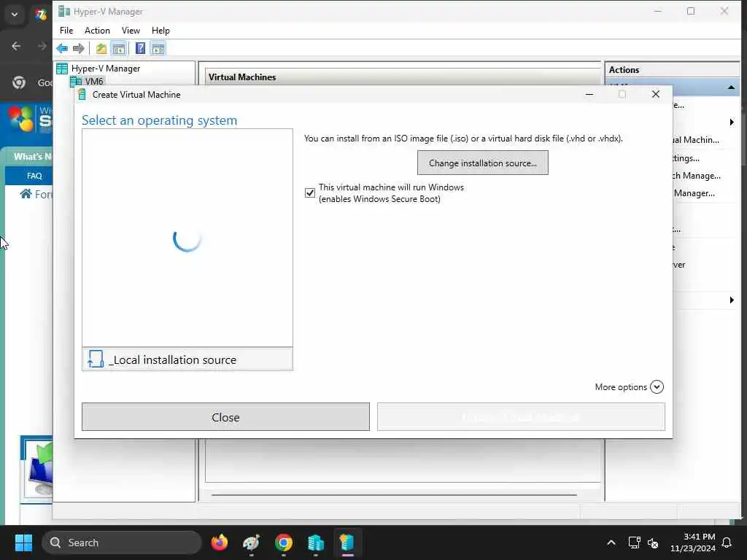Switch to Hyper-V Manager taskbar icon

pyautogui.click(x=315, y=542)
